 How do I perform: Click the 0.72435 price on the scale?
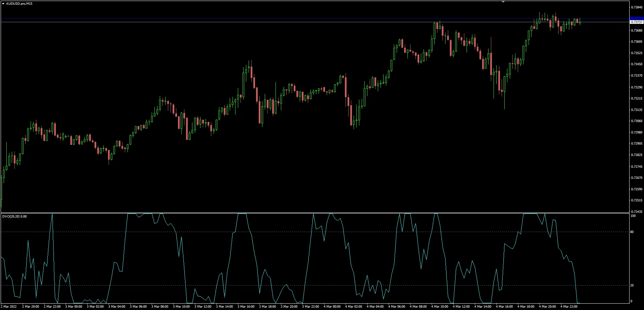[x=637, y=212]
